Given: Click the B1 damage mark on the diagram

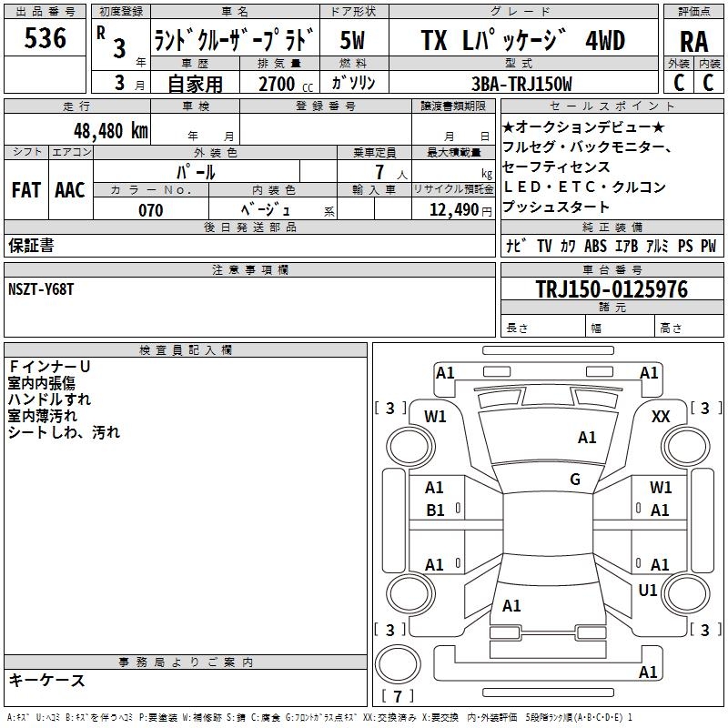Looking at the screenshot, I should pos(435,511).
